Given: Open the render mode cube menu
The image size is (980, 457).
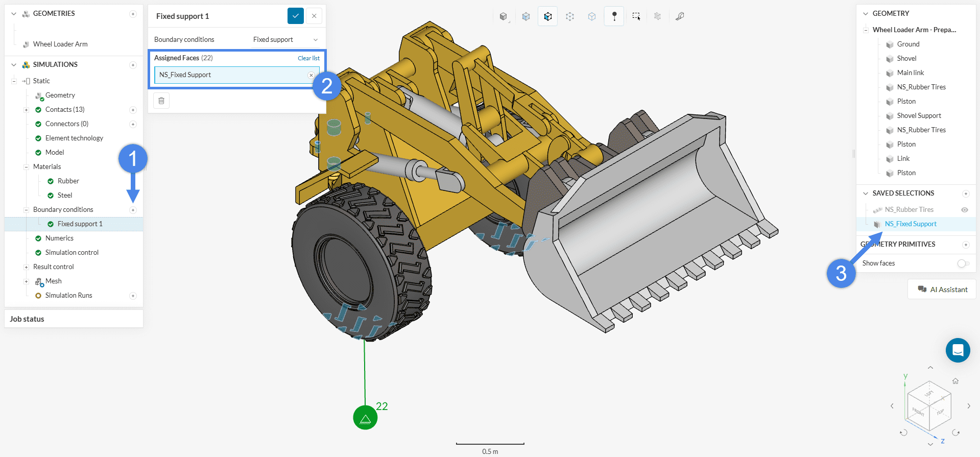Looking at the screenshot, I should [x=504, y=16].
